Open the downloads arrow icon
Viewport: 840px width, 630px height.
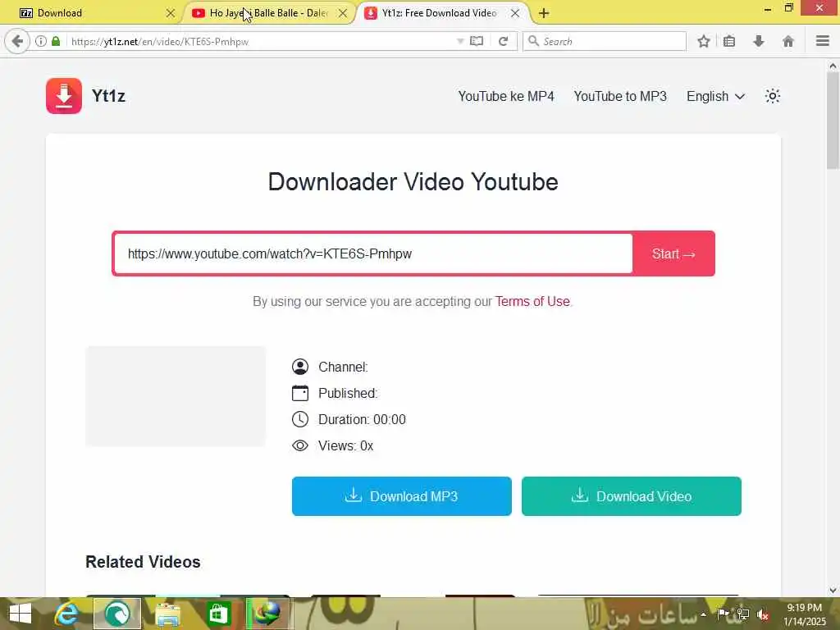[759, 41]
